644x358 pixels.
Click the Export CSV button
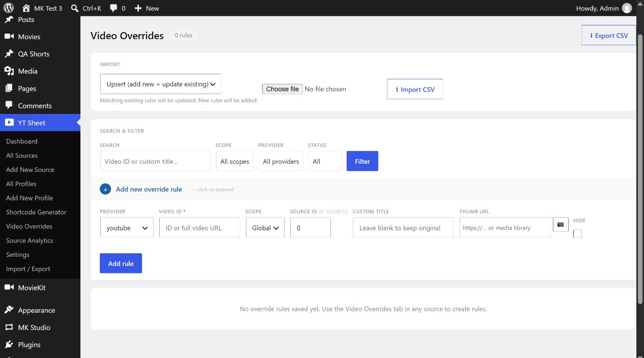pyautogui.click(x=608, y=36)
